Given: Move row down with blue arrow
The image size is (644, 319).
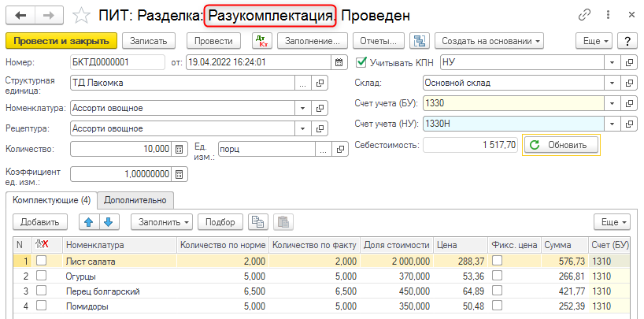Looking at the screenshot, I should [x=108, y=222].
